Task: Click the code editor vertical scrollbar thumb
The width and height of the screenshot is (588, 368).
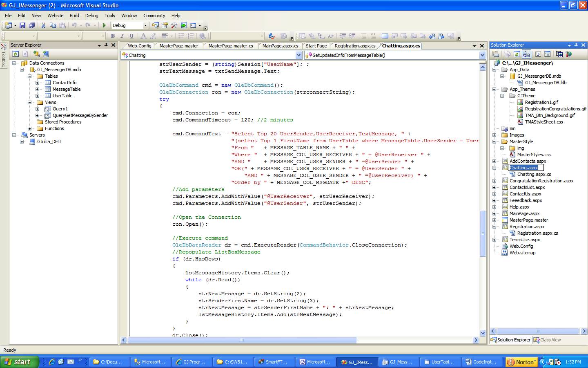Action: [483, 233]
